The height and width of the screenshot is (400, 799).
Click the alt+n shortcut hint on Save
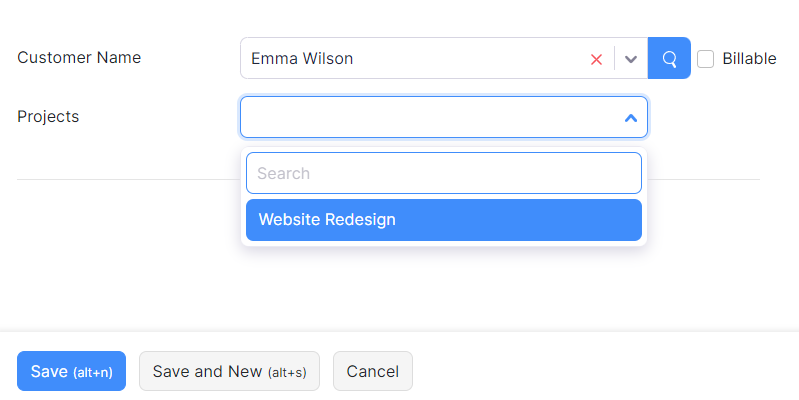point(92,372)
